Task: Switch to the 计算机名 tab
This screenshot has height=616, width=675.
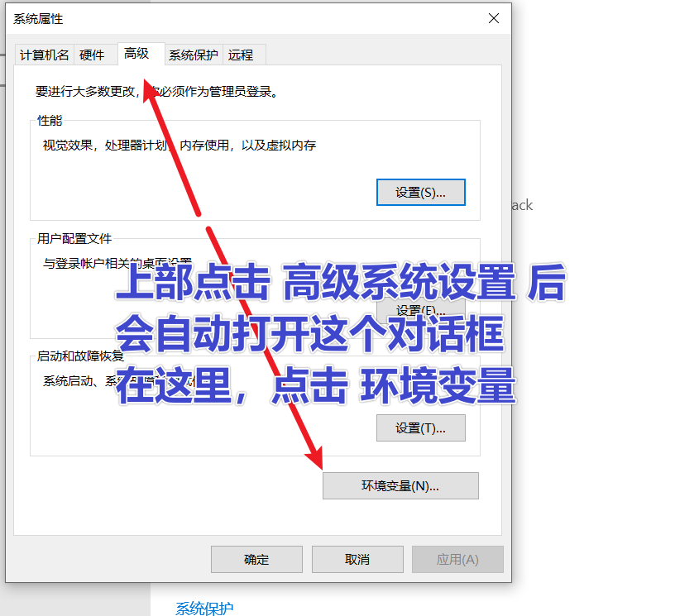Action: click(x=45, y=55)
